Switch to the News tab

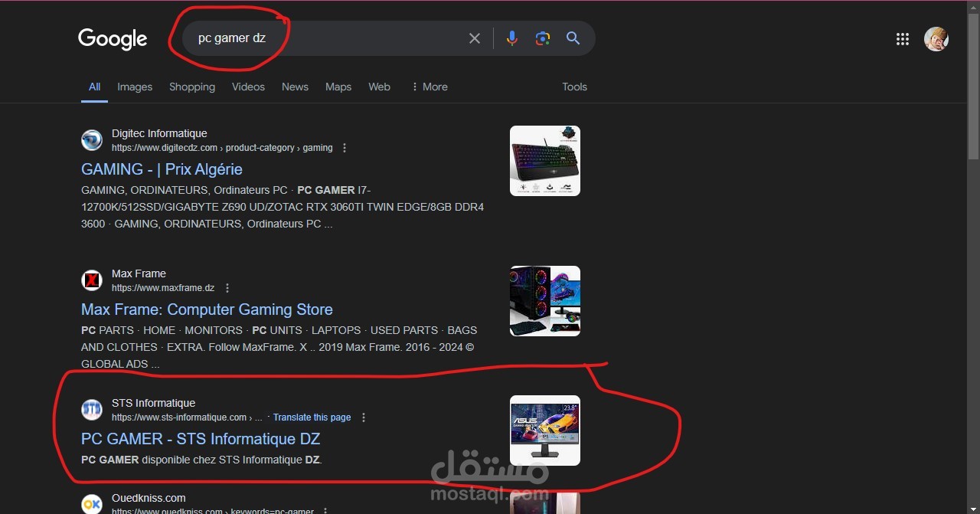coord(295,87)
